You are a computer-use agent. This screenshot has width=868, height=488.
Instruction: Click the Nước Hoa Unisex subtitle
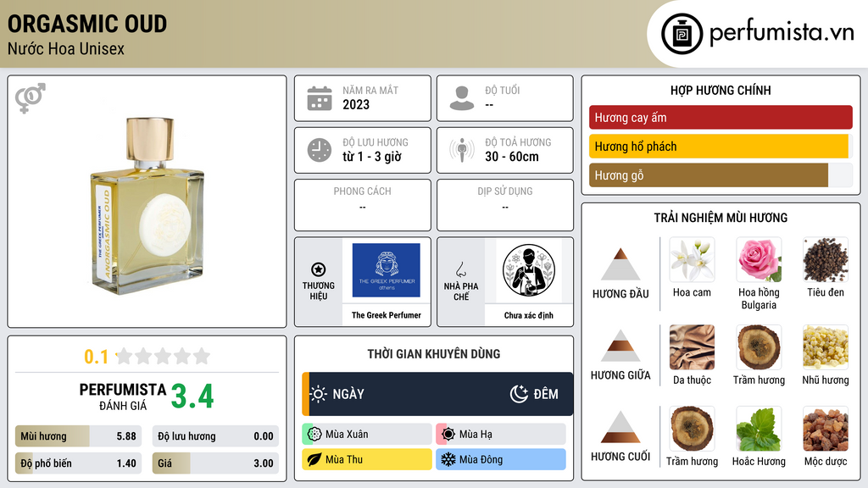(x=66, y=48)
